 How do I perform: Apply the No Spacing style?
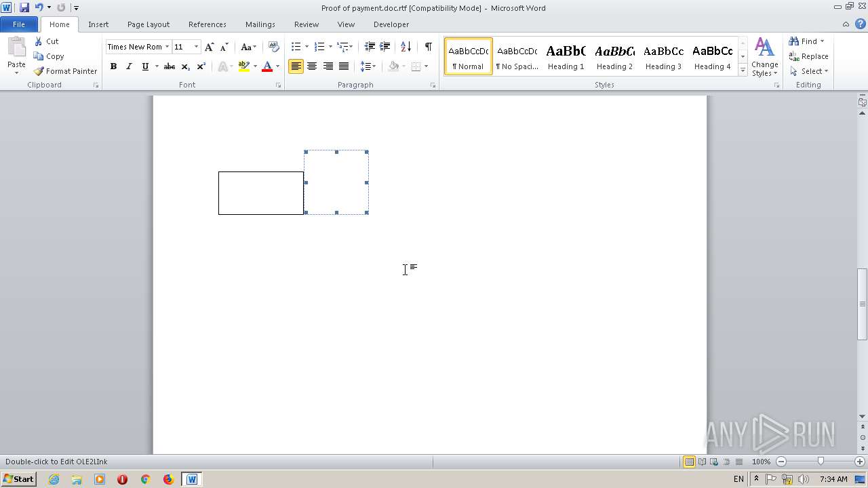pos(517,56)
